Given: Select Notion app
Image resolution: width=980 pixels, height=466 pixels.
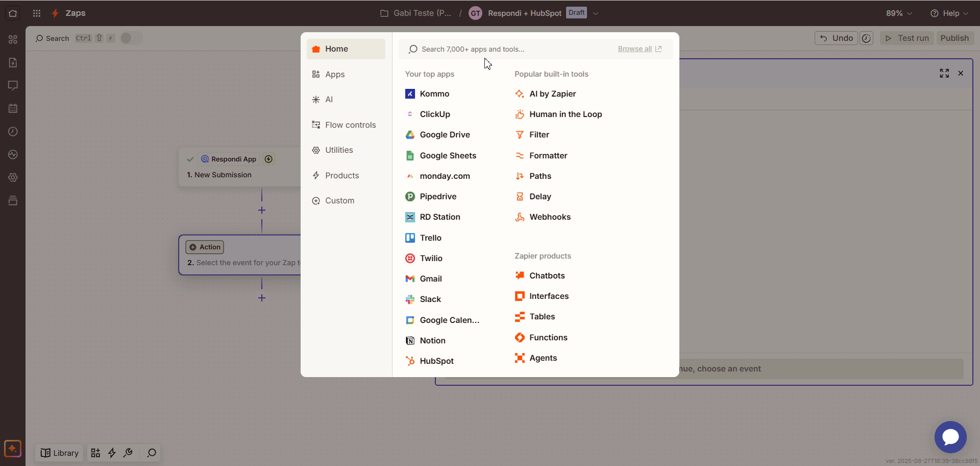Looking at the screenshot, I should (x=425, y=341).
